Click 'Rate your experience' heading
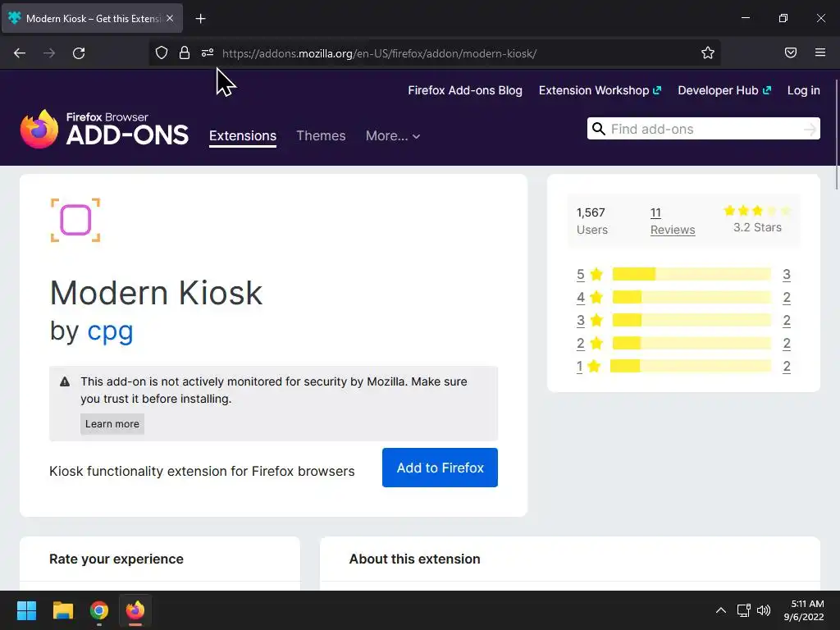Image resolution: width=840 pixels, height=630 pixels. [116, 559]
